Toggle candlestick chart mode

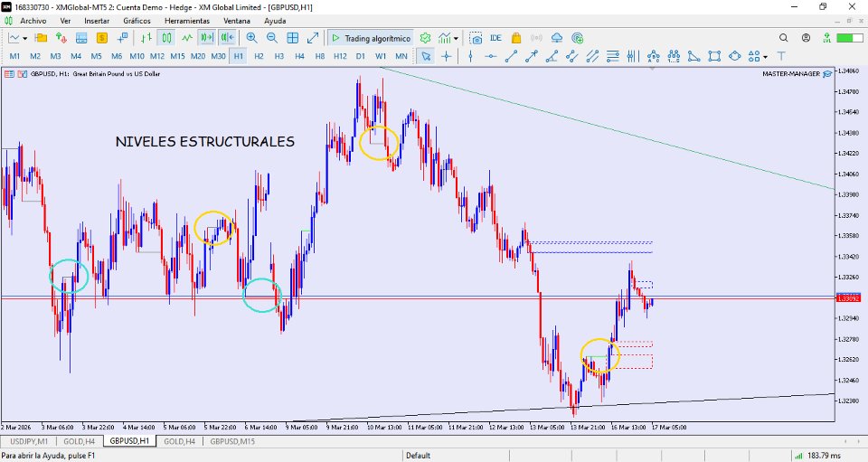[x=166, y=38]
